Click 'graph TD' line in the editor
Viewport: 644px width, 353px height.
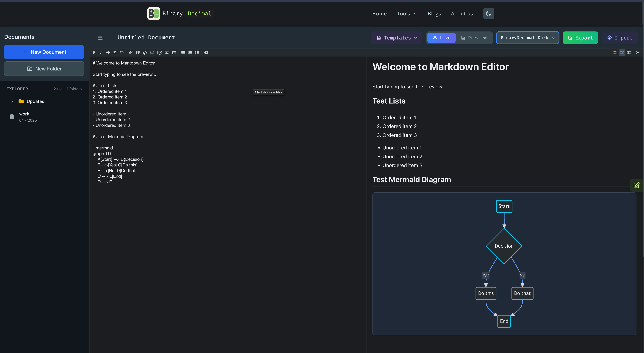click(102, 154)
